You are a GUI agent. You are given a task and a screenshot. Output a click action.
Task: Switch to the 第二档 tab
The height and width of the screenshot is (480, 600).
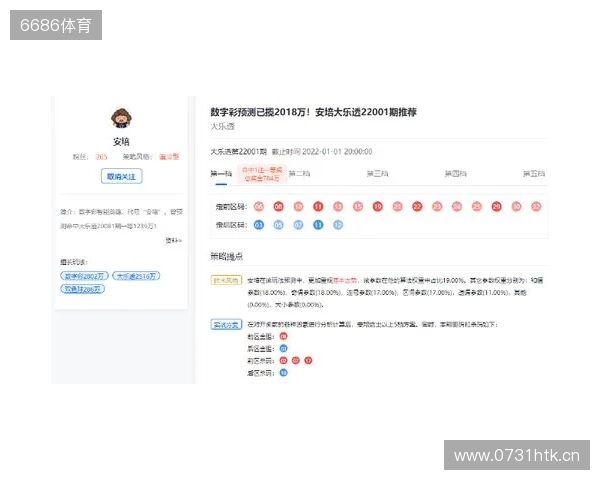pyautogui.click(x=299, y=174)
